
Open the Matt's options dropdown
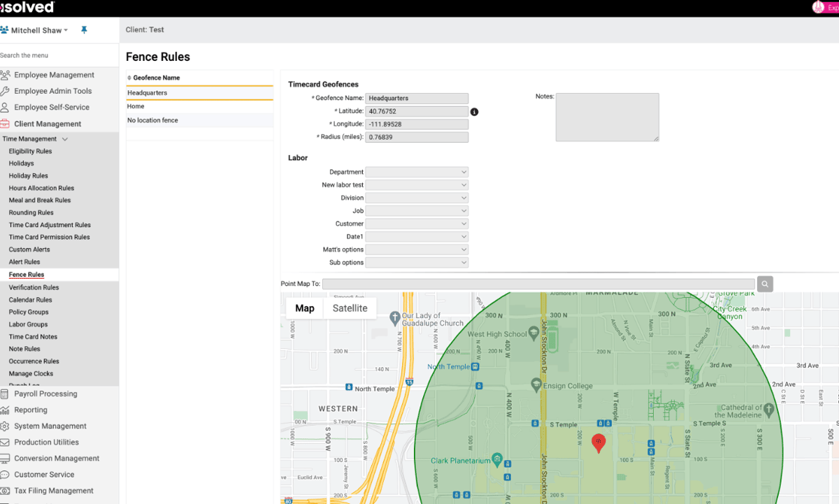click(417, 249)
